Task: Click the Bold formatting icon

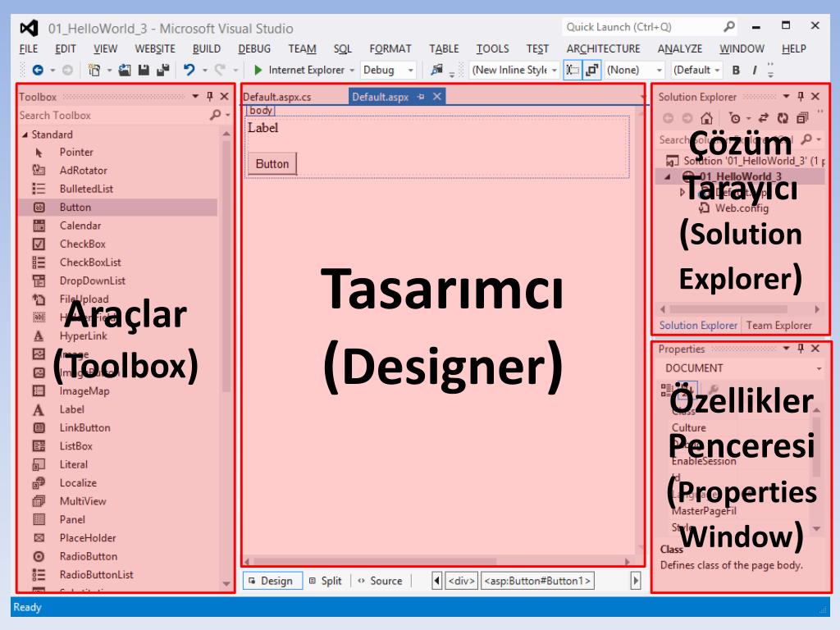Action: [x=736, y=70]
